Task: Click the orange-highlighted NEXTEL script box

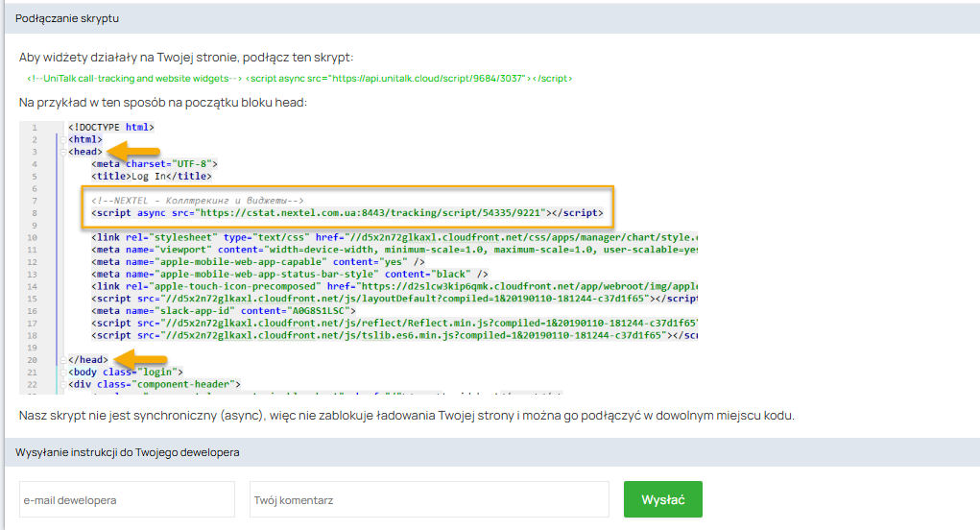Action: [x=347, y=206]
